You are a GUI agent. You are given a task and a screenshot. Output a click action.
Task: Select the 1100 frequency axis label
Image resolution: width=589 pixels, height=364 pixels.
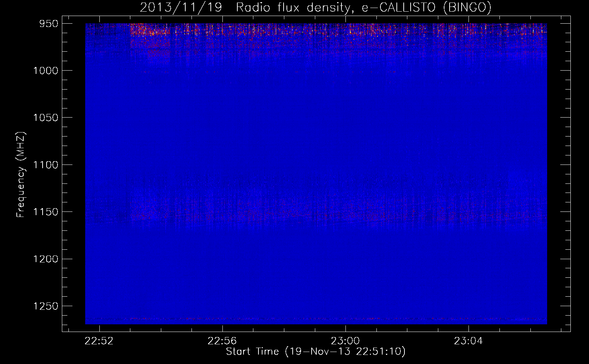[46, 165]
